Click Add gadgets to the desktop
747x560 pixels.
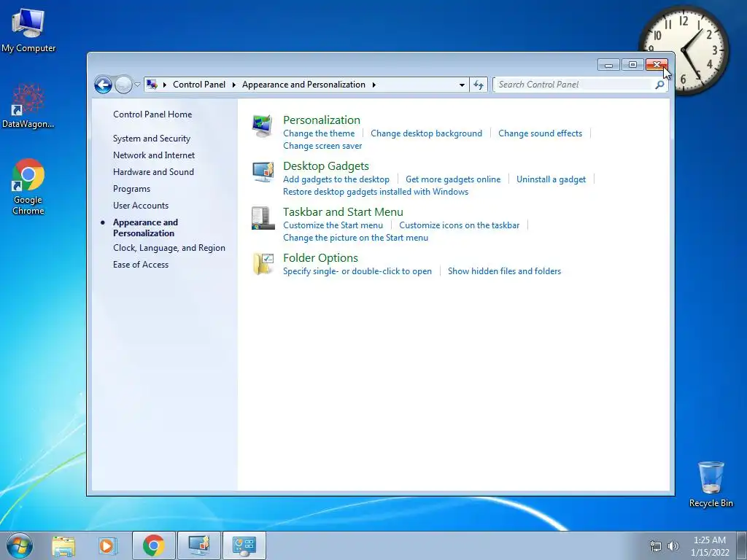(336, 179)
